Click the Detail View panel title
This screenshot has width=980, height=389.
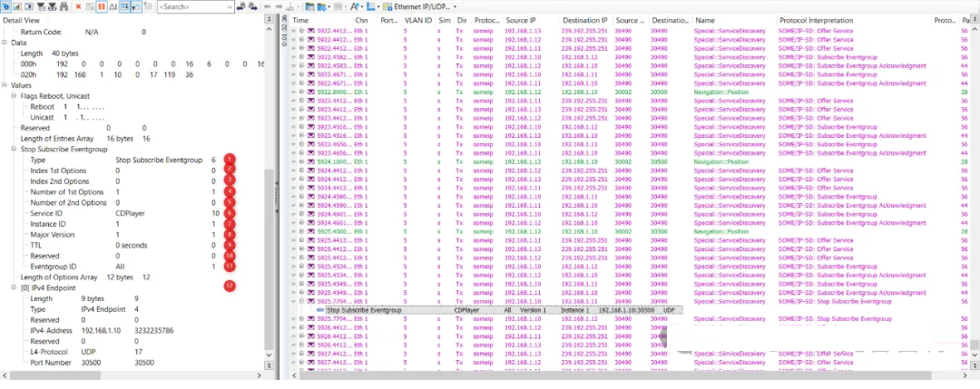(x=21, y=21)
